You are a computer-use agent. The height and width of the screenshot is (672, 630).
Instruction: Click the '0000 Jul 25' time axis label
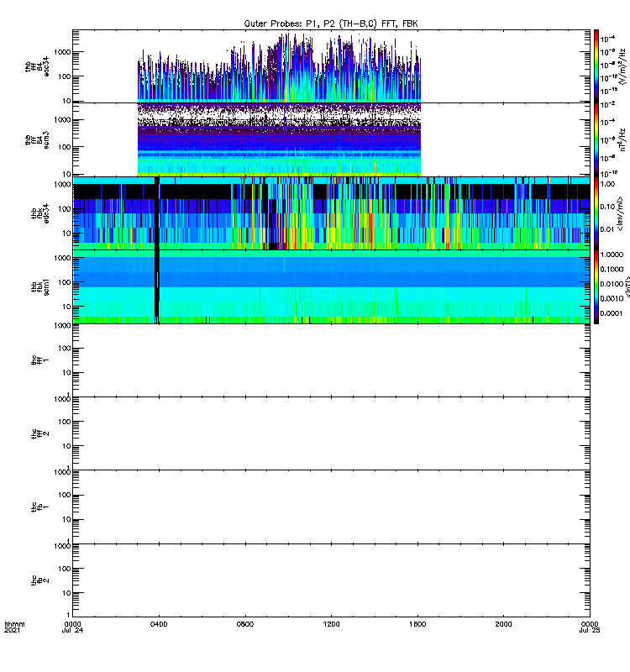pos(590,627)
